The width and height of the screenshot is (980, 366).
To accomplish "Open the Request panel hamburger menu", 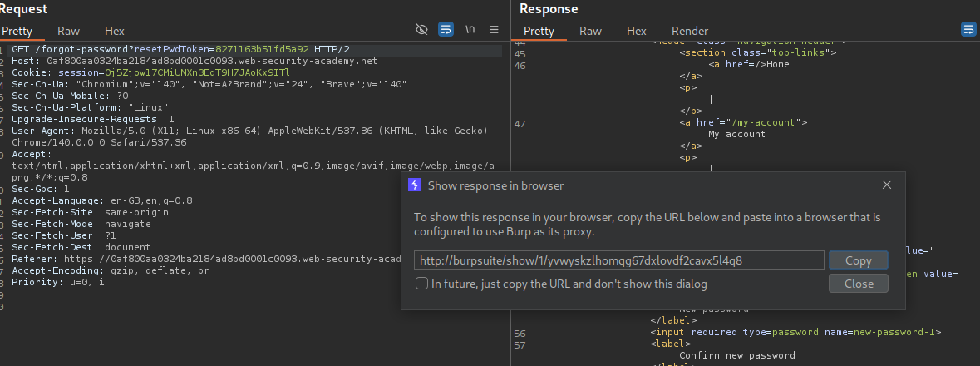I will [x=494, y=30].
